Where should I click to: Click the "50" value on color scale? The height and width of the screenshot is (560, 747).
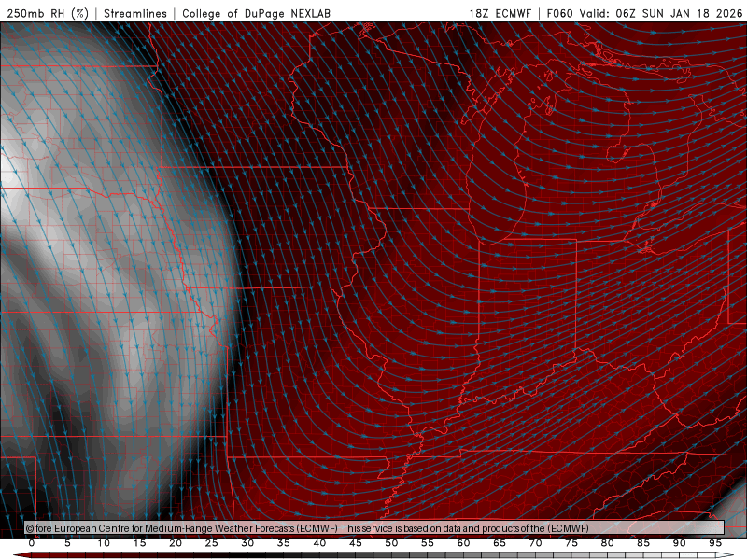click(x=391, y=543)
